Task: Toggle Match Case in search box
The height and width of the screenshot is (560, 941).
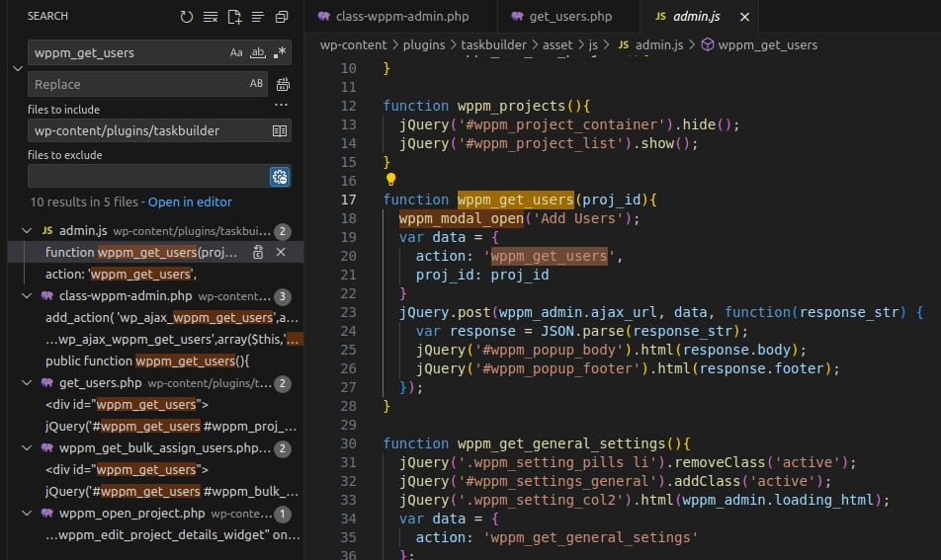Action: [x=236, y=52]
